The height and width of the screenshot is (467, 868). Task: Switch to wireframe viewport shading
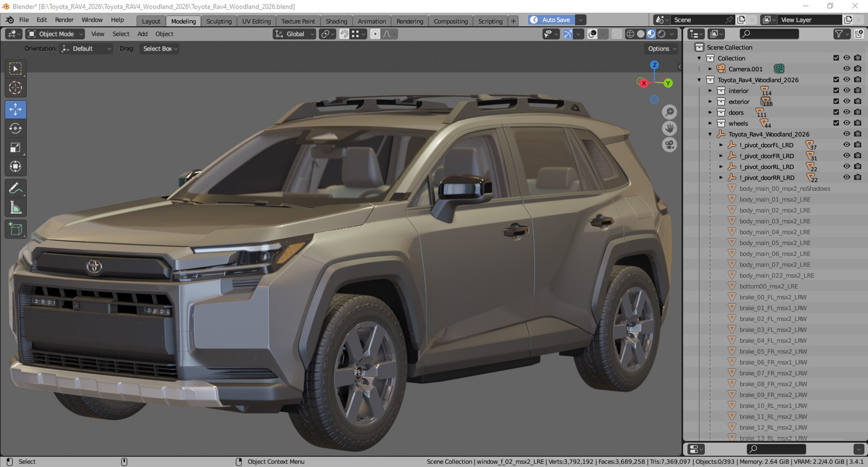pos(630,34)
